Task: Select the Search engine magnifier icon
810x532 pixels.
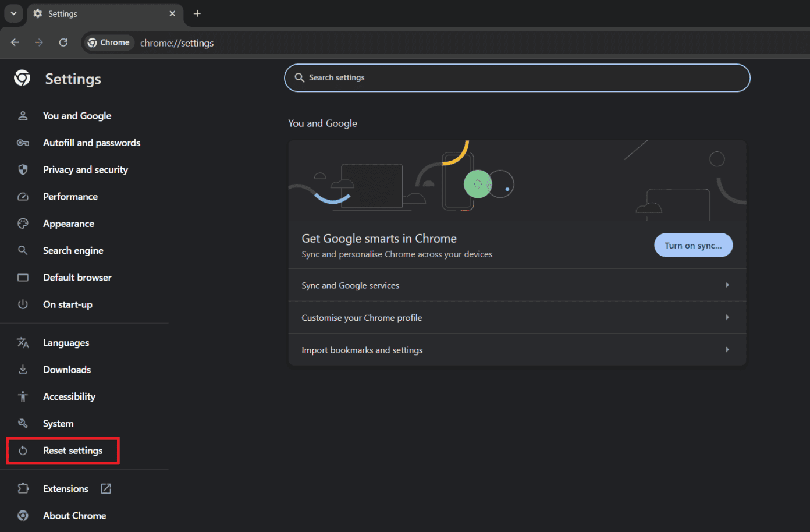Action: point(23,250)
